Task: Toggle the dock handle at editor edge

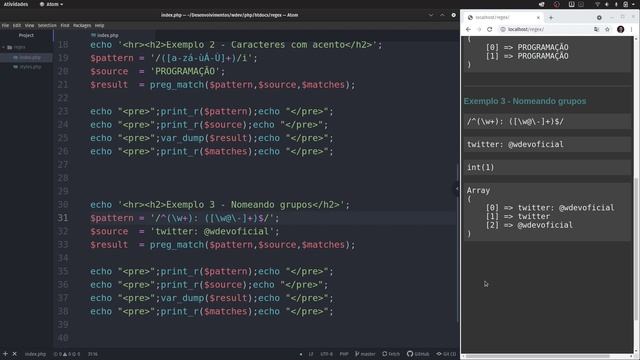Action: (457, 189)
